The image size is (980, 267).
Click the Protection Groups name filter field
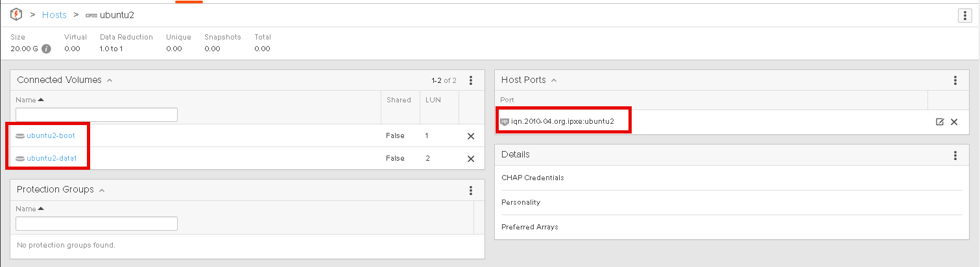click(x=97, y=224)
